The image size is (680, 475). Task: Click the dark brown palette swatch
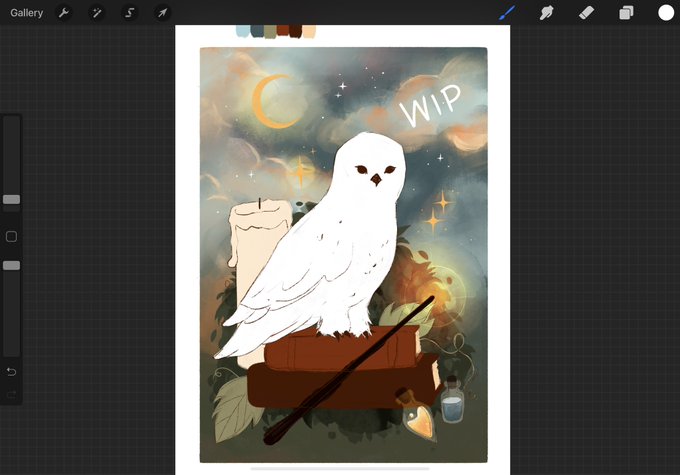[296, 31]
